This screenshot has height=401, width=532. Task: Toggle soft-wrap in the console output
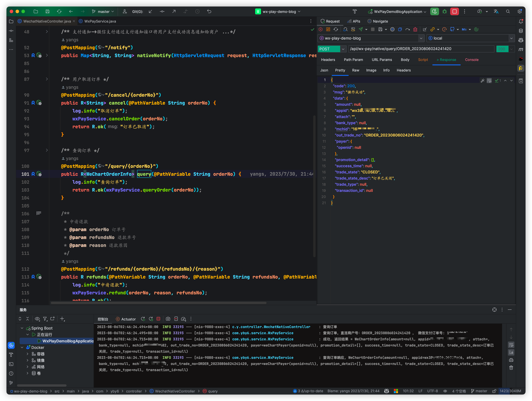click(511, 345)
